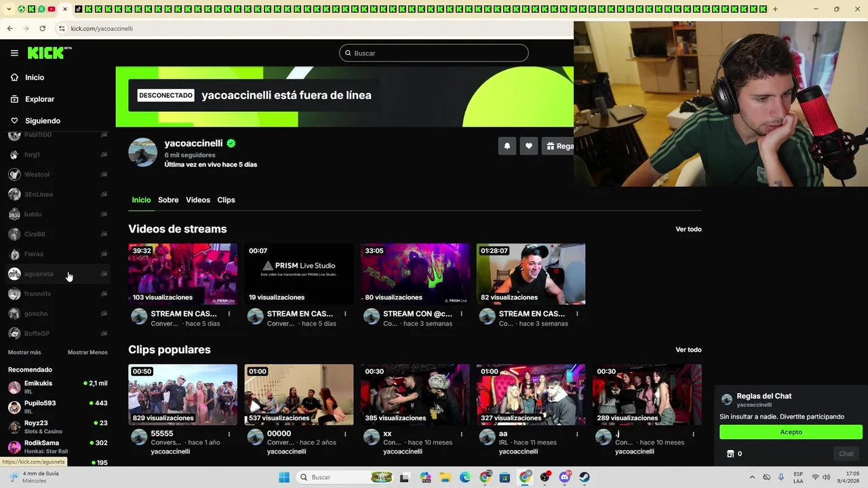The image size is (868, 488).
Task: Open Microsoft 365 Copilot in taskbar
Action: click(426, 477)
